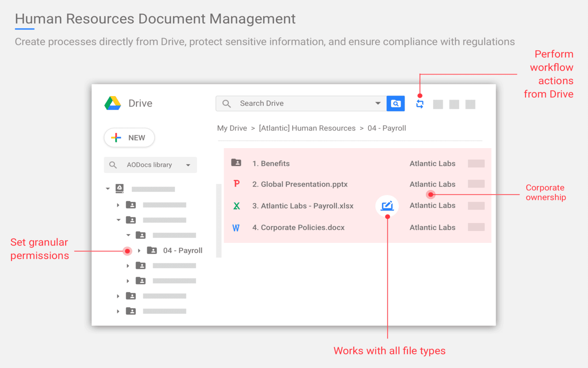Viewport: 588px width, 368px height.
Task: Click the Google Drive logo icon
Action: click(113, 103)
